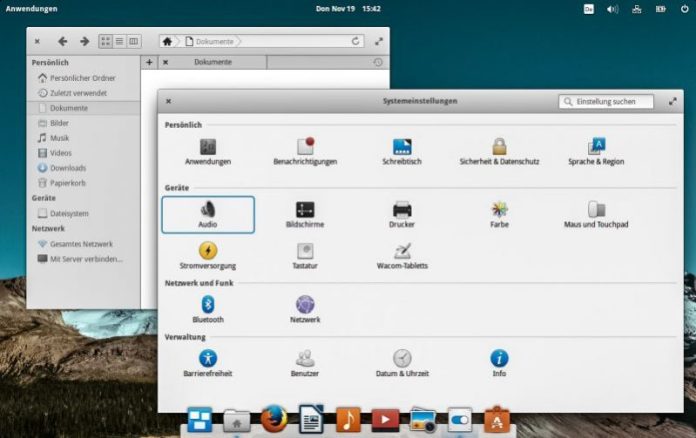Open the Schreibtisch settings

point(402,152)
